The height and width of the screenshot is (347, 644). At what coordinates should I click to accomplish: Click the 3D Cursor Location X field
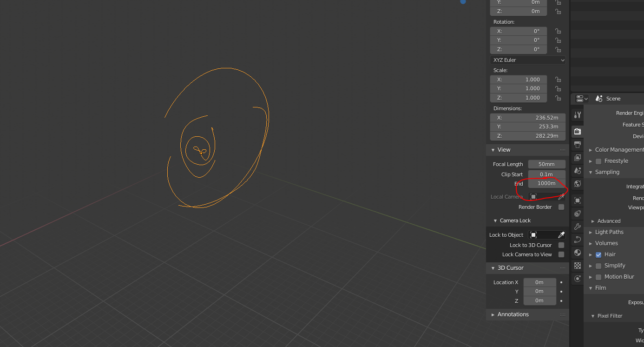tap(540, 282)
